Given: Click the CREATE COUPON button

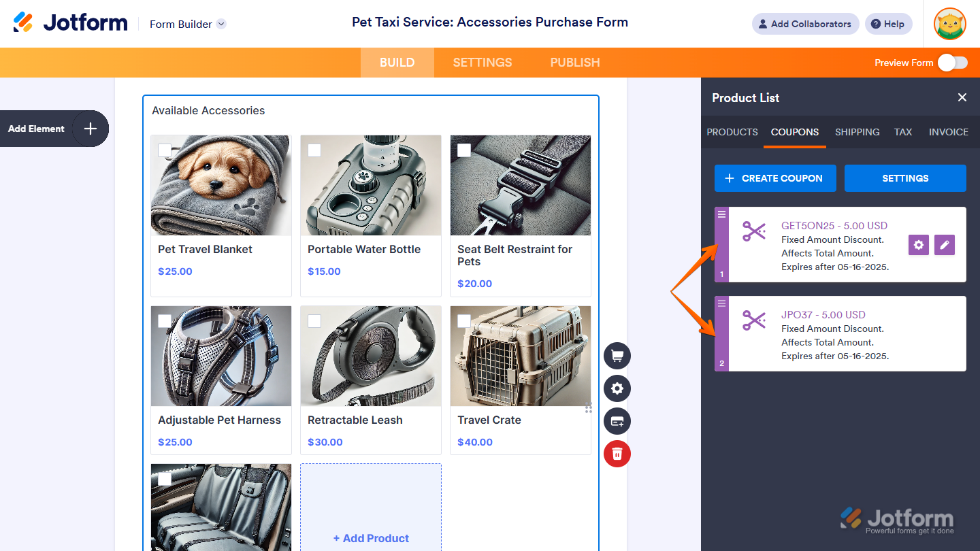Looking at the screenshot, I should coord(775,178).
